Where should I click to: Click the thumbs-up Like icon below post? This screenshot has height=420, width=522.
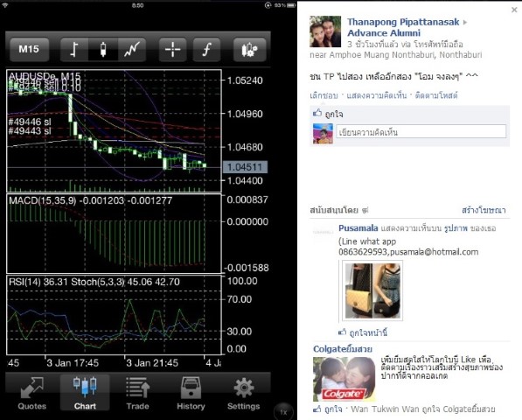tap(317, 113)
